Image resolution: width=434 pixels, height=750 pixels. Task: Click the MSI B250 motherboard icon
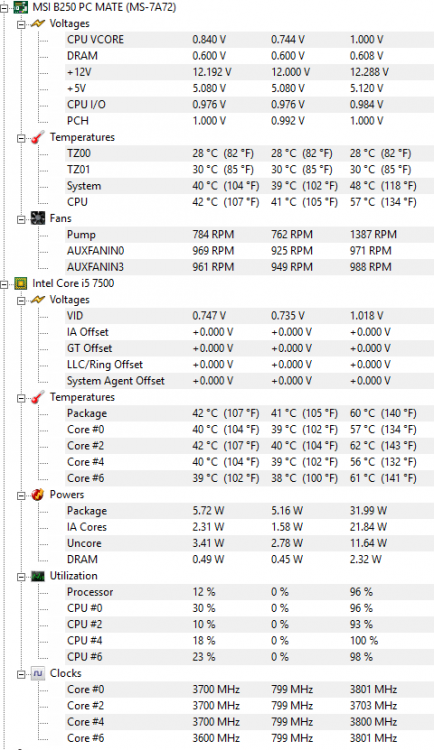[x=20, y=7]
